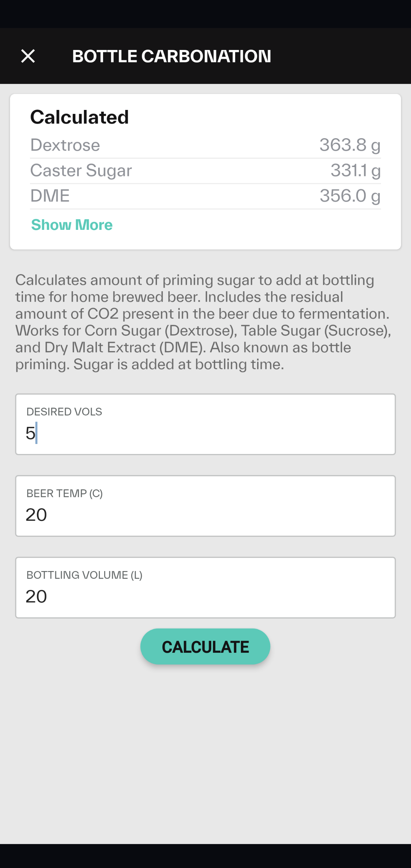Viewport: 411px width, 868px height.
Task: Select the Dextrose result label
Action: [65, 145]
